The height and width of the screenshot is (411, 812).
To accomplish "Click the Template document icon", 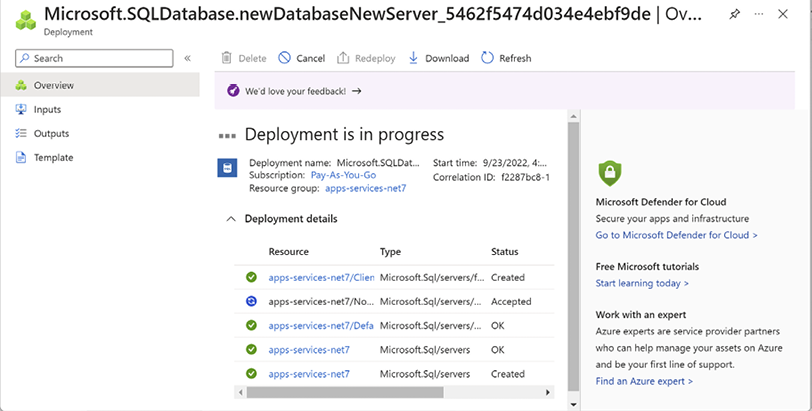I will [21, 157].
